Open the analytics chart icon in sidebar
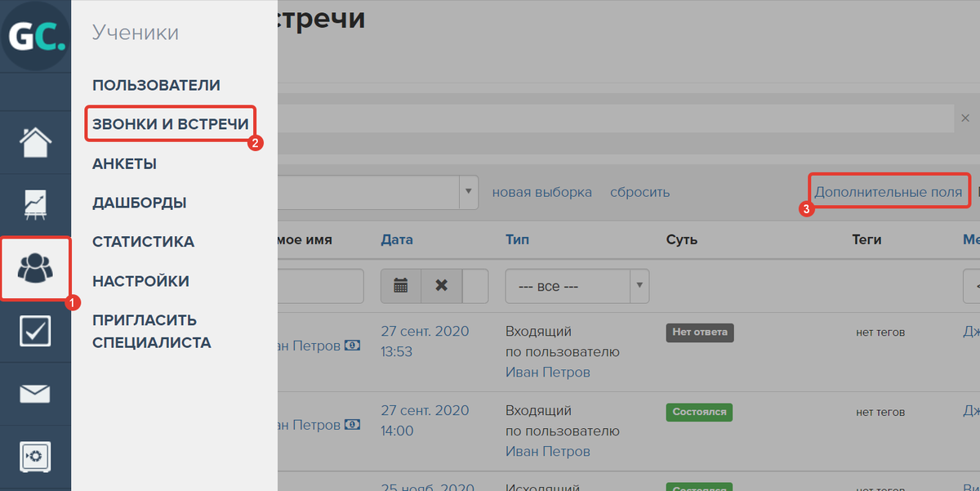Image resolution: width=980 pixels, height=491 pixels. click(34, 203)
